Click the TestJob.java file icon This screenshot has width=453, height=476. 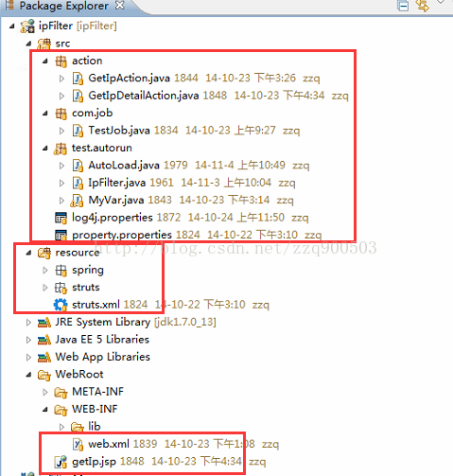[x=78, y=131]
